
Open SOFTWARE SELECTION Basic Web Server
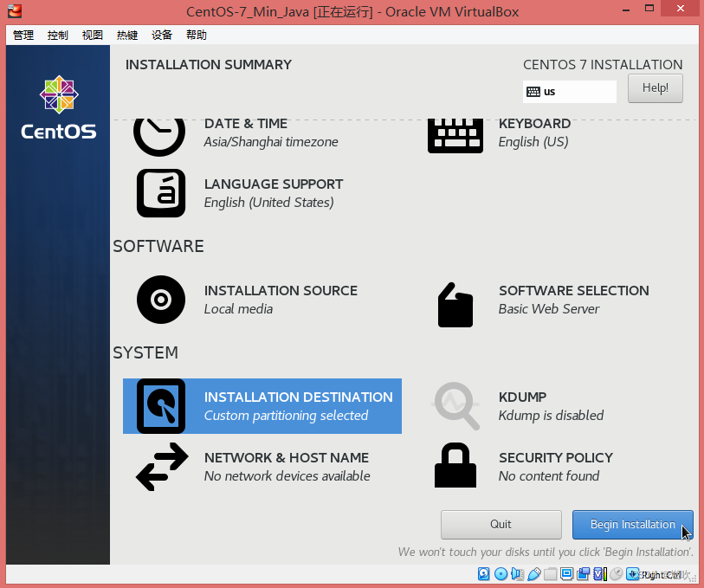(574, 300)
